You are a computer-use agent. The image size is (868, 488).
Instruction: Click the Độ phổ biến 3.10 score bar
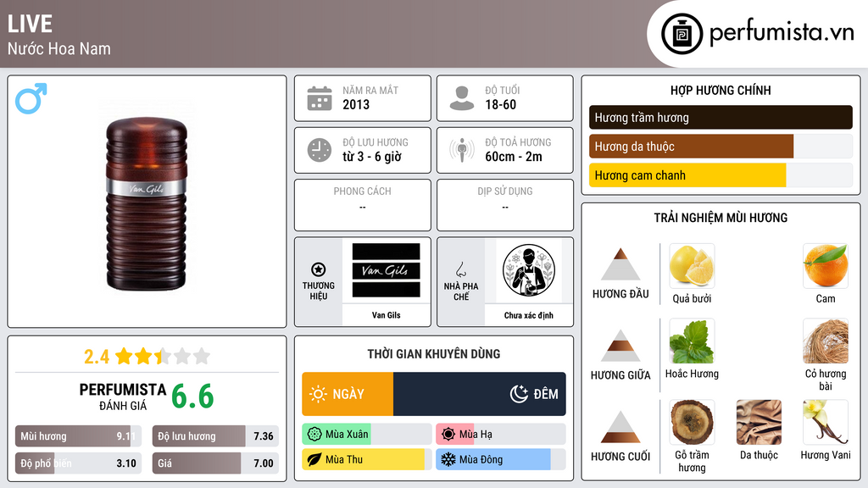(x=78, y=463)
